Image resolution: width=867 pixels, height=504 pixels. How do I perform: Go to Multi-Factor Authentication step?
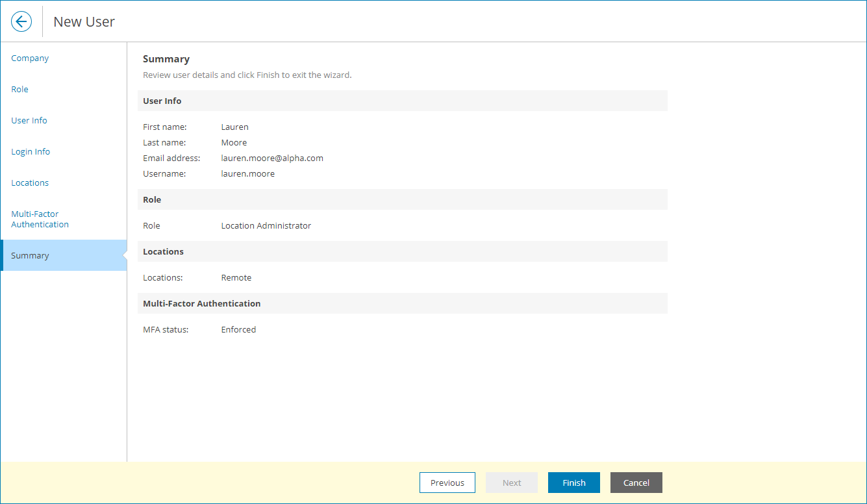coord(40,219)
